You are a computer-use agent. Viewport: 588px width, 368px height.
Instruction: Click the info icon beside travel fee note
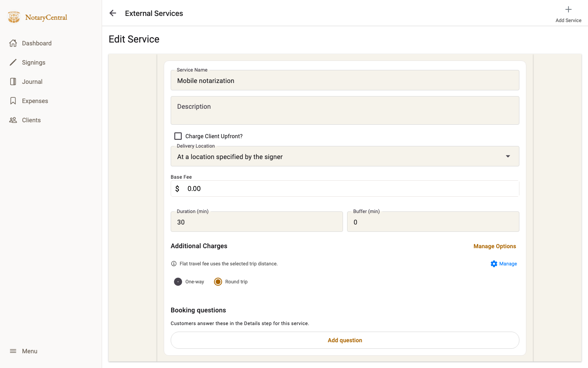[x=174, y=264]
